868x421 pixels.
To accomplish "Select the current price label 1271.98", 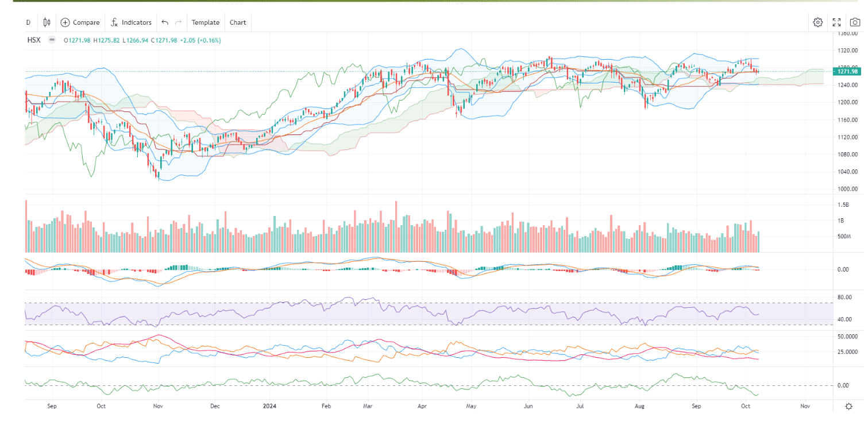I will click(847, 71).
